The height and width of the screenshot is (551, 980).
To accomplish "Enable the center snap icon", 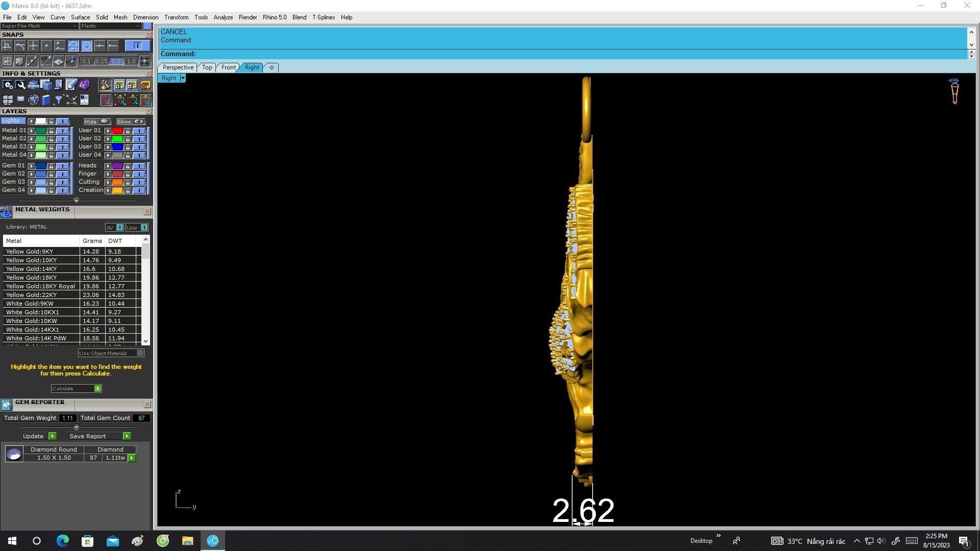I will tap(86, 46).
